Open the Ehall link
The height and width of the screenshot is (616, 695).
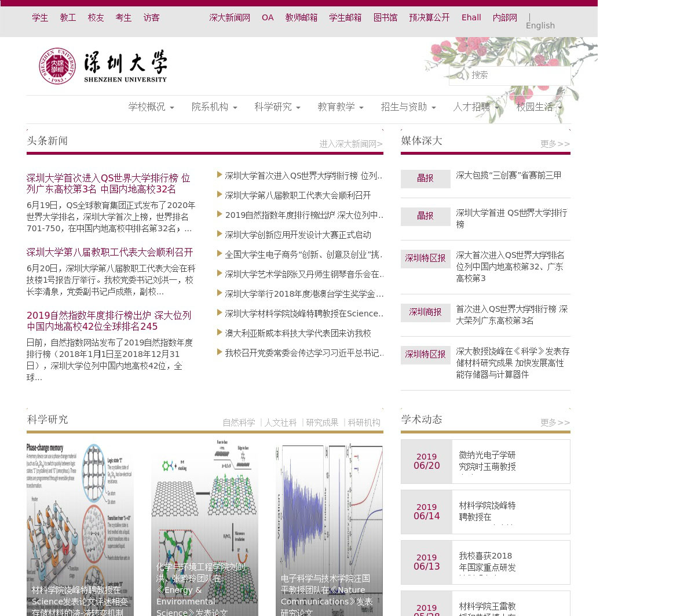click(x=471, y=18)
